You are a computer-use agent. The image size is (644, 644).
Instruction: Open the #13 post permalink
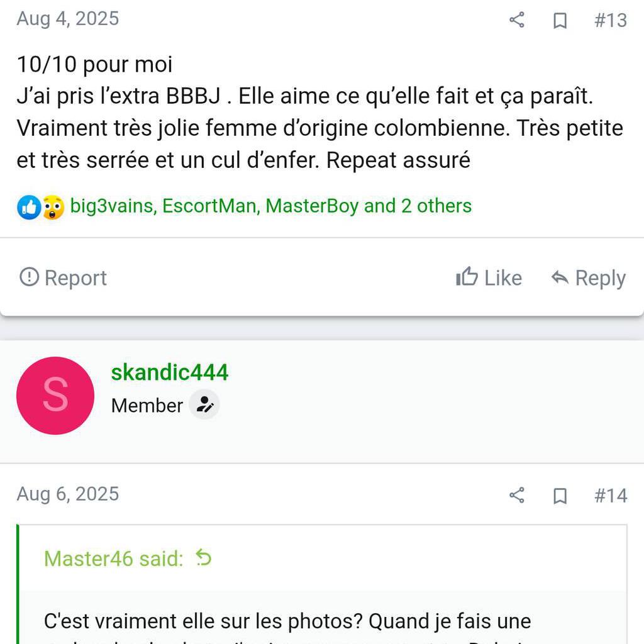610,20
